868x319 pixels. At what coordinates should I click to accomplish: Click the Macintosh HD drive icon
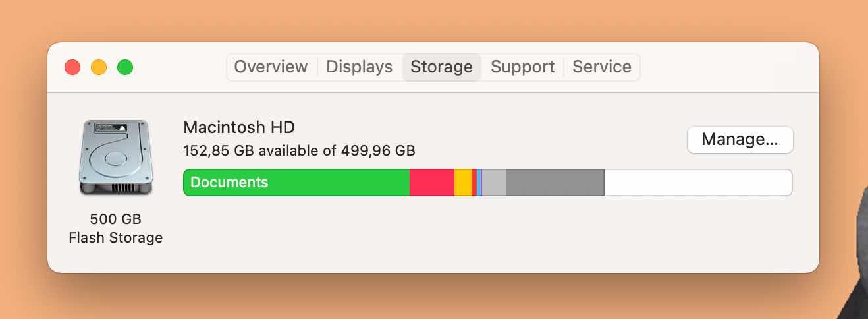[116, 158]
